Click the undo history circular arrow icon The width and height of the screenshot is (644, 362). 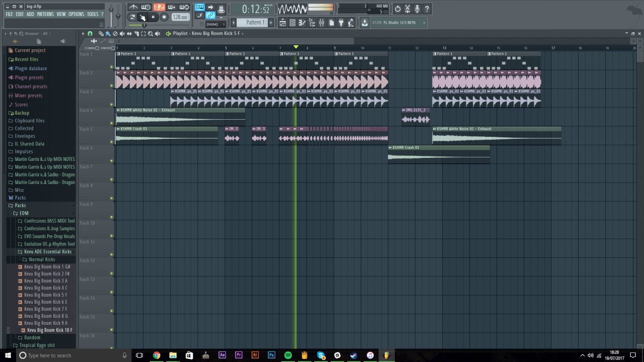(397, 9)
